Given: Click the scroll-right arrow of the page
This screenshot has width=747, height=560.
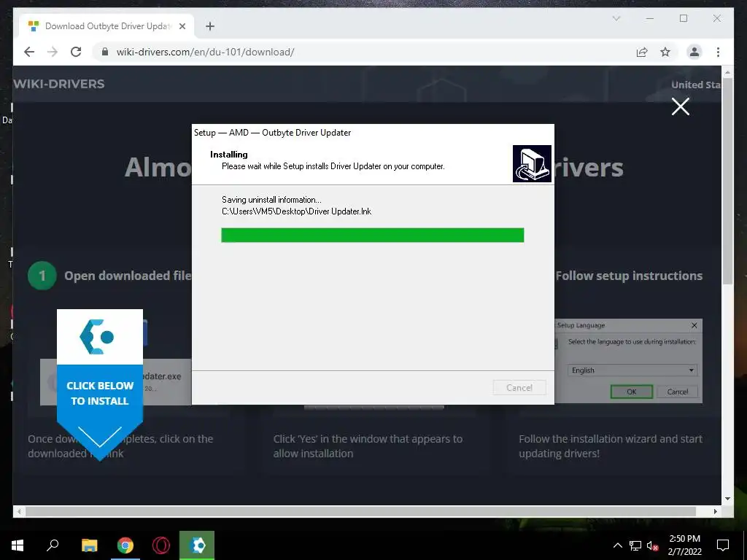Looking at the screenshot, I should click(715, 511).
